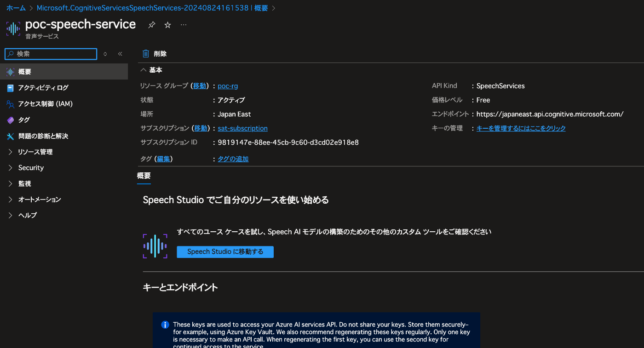
Task: Click the アクセス制御 (IAM) people icon
Action: [10, 104]
